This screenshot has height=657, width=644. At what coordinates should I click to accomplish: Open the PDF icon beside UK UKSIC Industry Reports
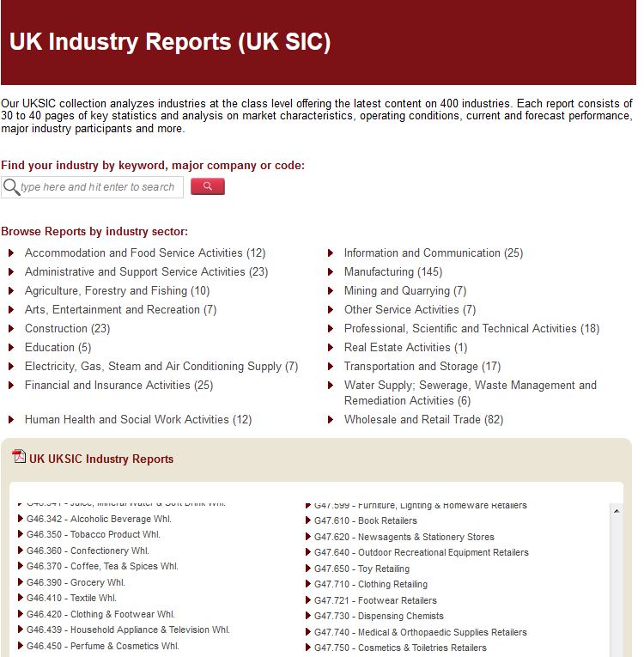click(18, 456)
